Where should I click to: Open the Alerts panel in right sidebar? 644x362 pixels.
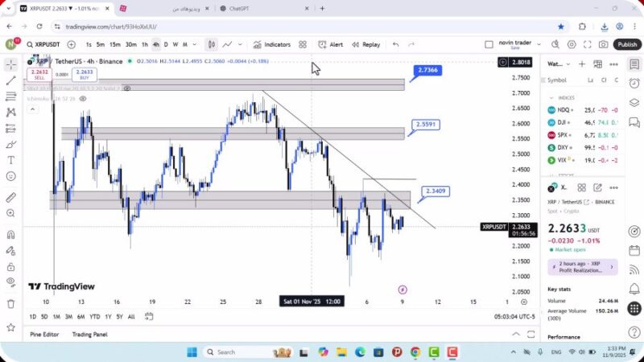click(634, 82)
